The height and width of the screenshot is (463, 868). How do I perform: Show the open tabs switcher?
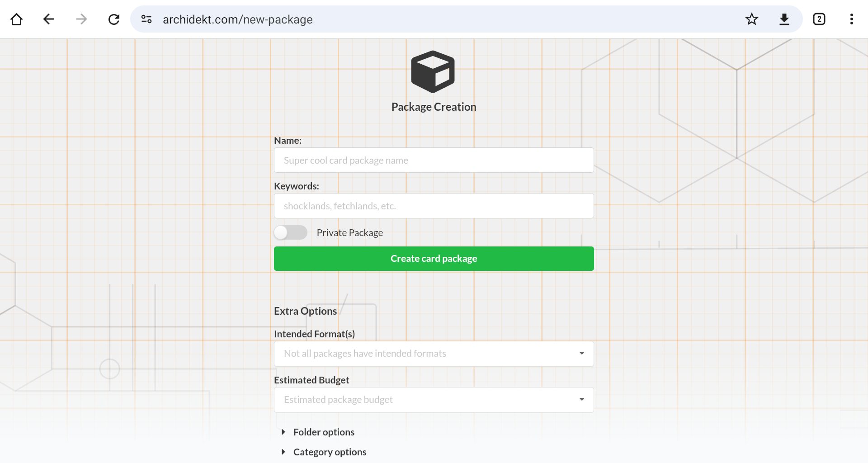coord(819,19)
